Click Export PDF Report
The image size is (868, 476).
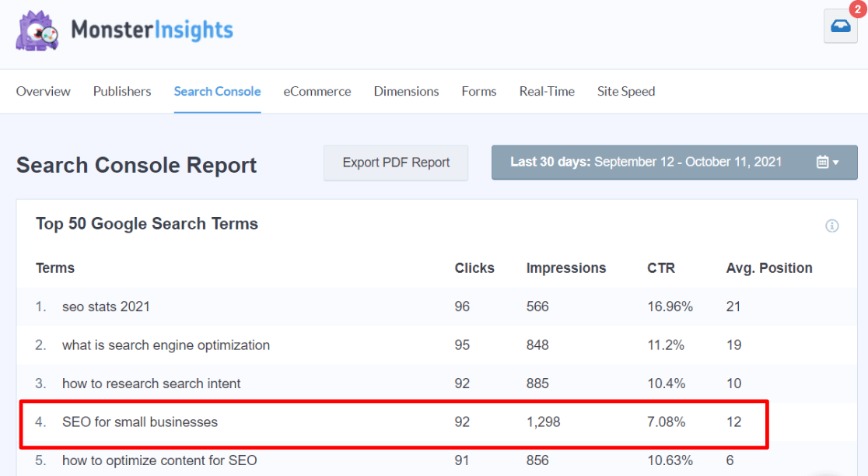click(395, 162)
